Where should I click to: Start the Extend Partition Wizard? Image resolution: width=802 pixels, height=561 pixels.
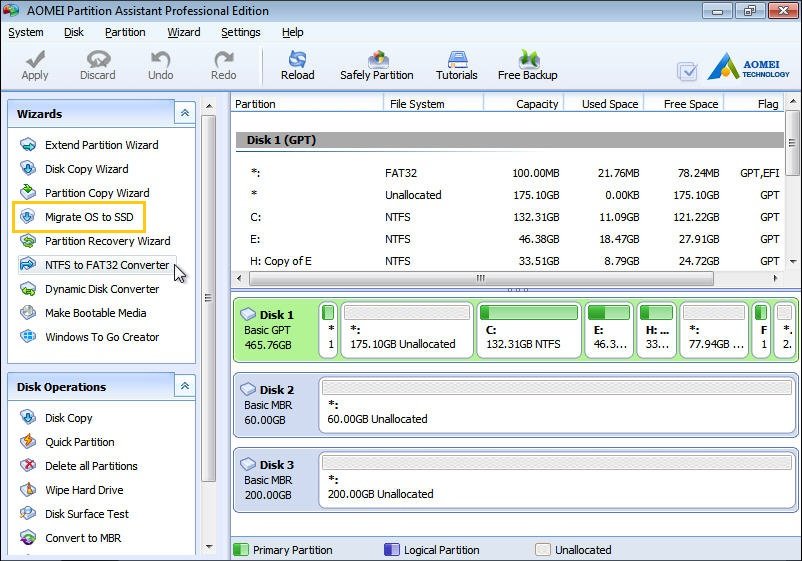click(x=101, y=145)
